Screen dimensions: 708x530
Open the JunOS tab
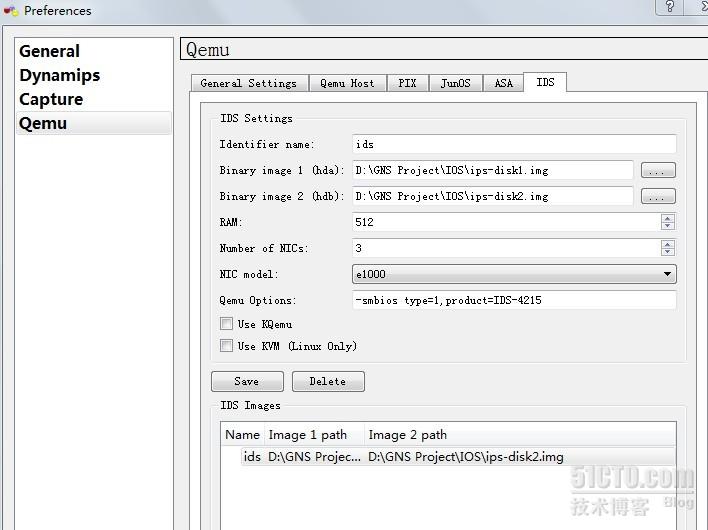coord(456,83)
